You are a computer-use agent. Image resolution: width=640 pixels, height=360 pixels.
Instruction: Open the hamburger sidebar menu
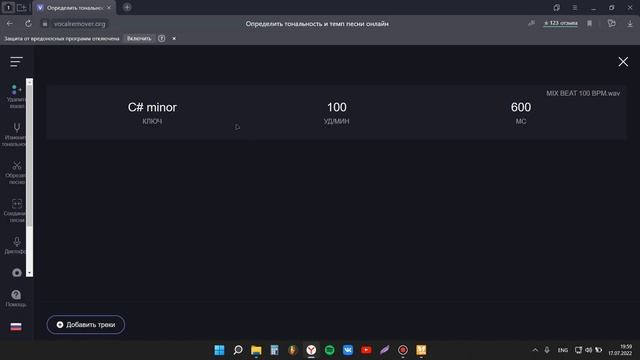[x=16, y=62]
